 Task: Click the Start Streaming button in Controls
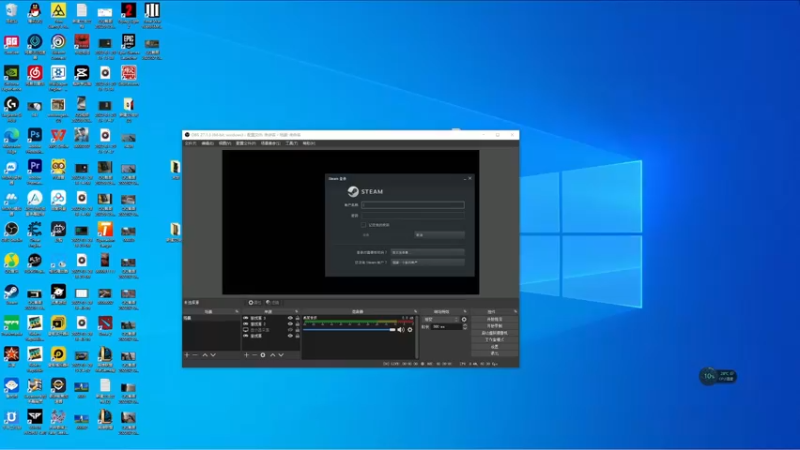494,319
